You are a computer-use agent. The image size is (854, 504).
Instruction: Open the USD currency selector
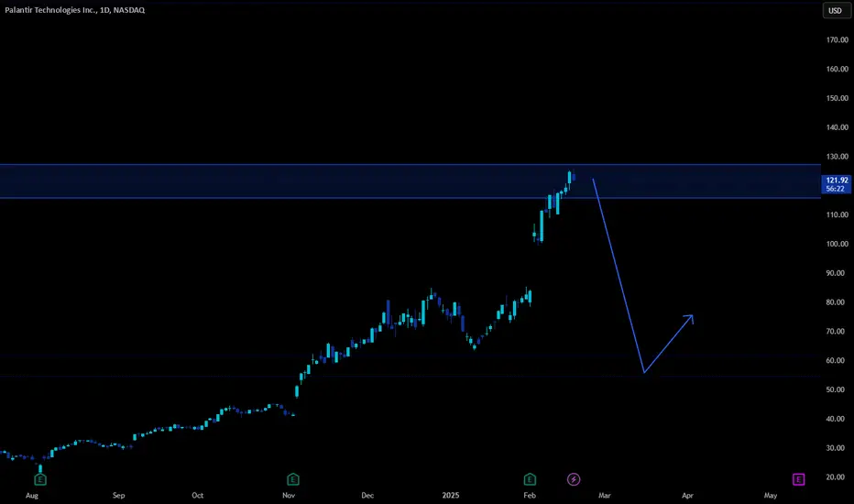[x=835, y=10]
